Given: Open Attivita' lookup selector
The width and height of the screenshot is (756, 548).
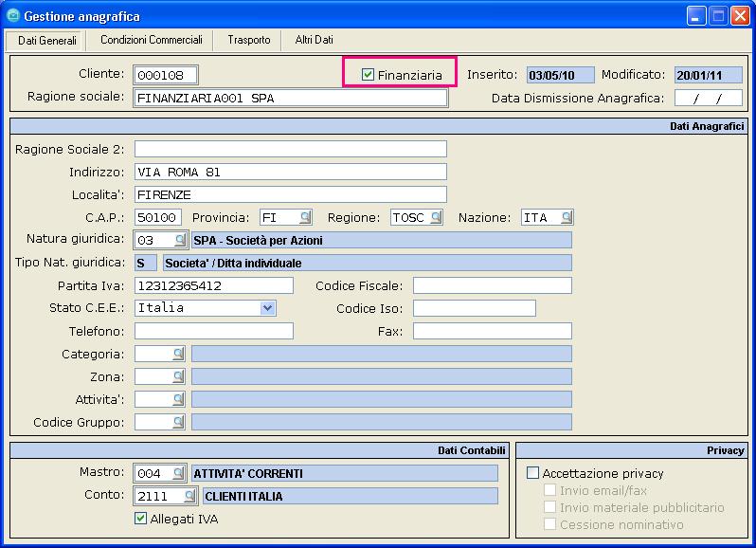Looking at the screenshot, I should point(178,399).
